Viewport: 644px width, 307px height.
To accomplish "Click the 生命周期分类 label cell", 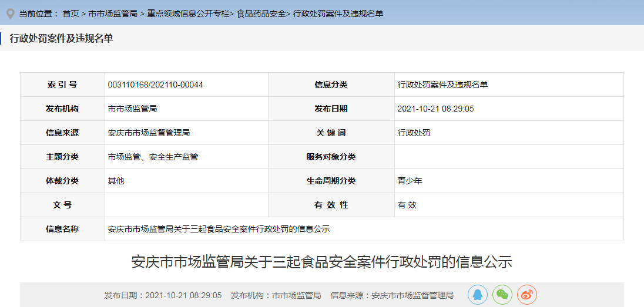I will coord(331,181).
